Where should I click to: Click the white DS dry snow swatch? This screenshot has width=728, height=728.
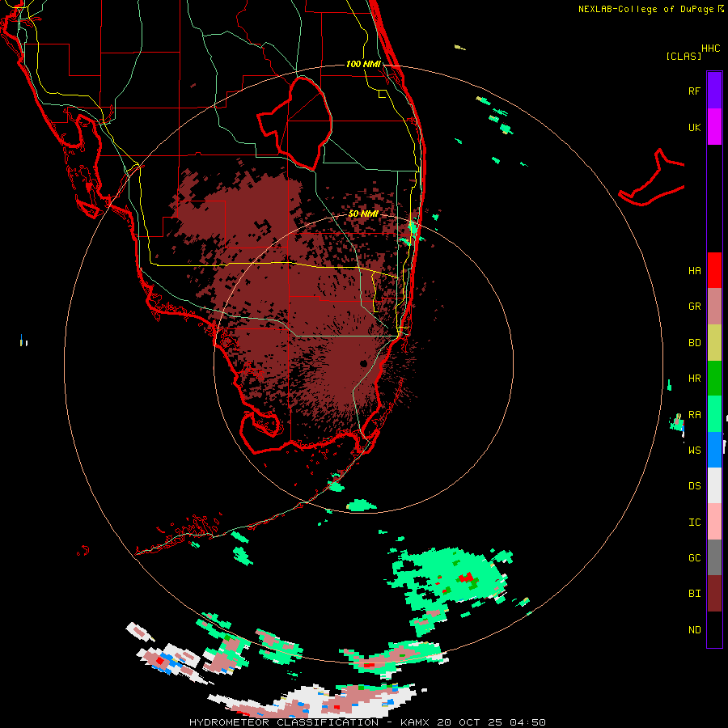714,485
